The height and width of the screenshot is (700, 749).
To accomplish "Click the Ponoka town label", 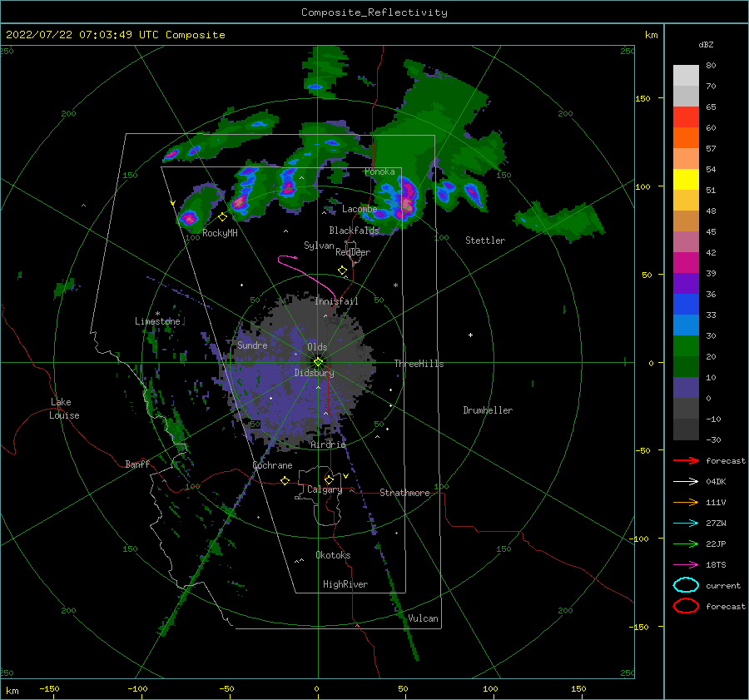I will 379,171.
